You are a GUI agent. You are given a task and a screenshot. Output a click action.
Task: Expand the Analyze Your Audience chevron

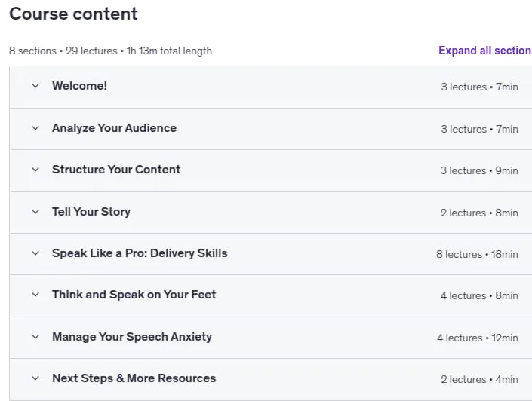[x=35, y=128]
